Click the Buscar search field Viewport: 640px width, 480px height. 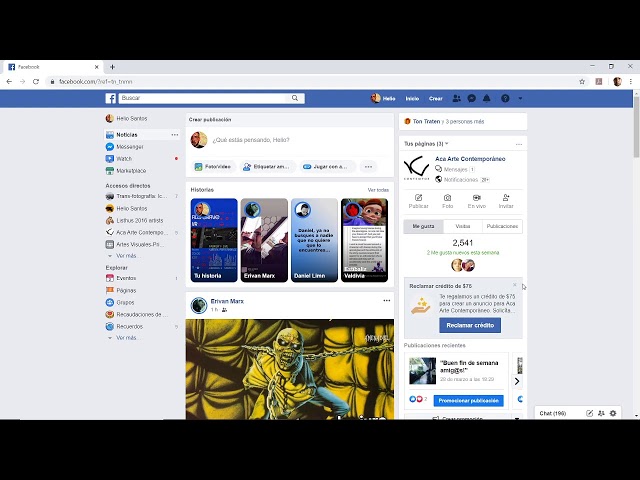pos(203,98)
